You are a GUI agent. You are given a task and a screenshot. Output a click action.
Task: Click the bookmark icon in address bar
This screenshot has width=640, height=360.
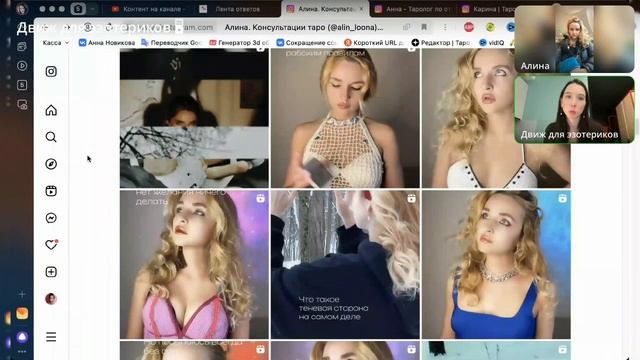point(424,27)
